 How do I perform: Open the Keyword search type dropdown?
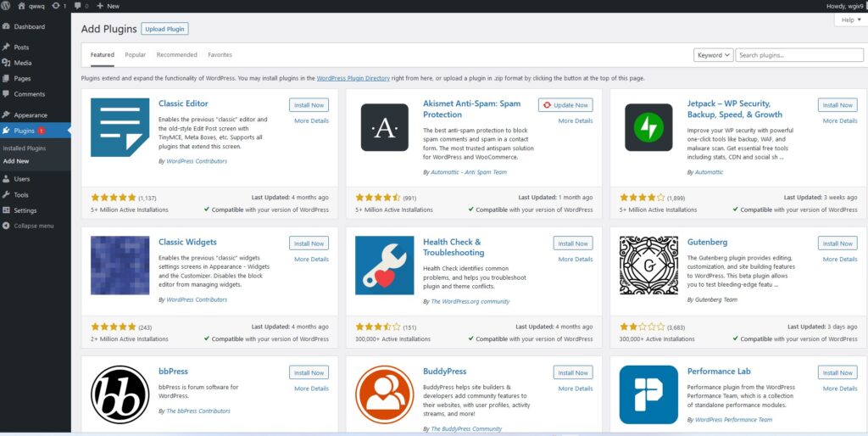point(713,55)
